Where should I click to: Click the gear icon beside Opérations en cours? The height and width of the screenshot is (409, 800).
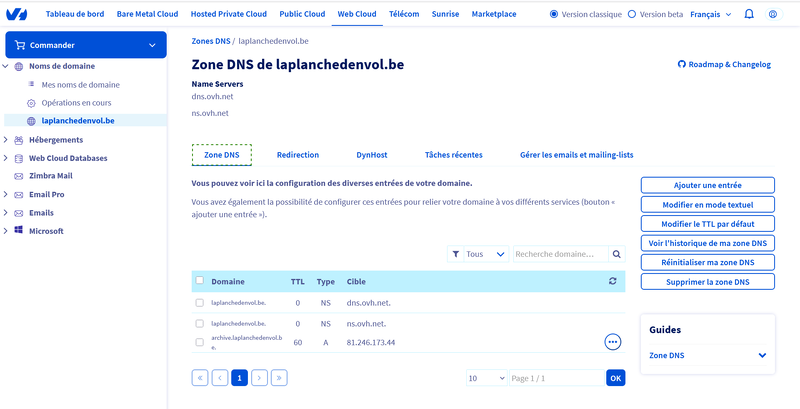coord(31,103)
